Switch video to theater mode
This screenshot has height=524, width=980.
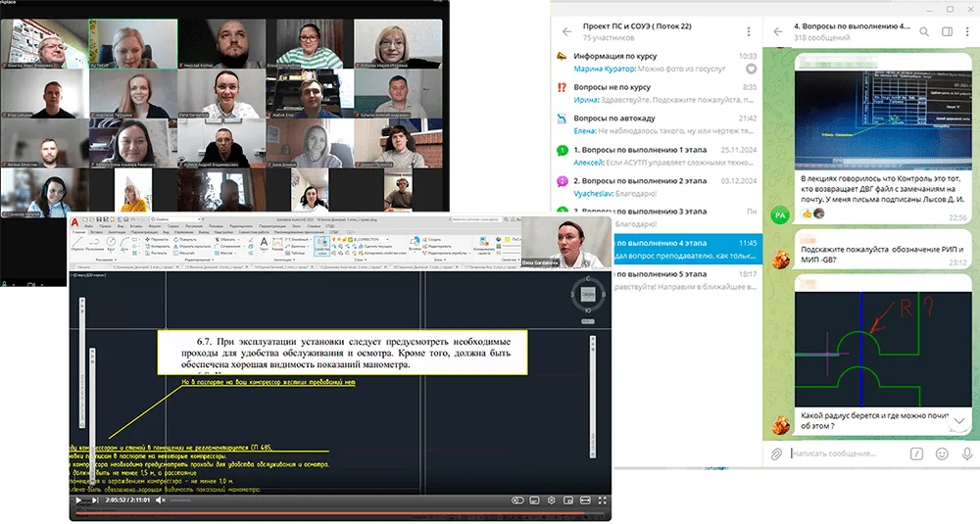pyautogui.click(x=586, y=500)
